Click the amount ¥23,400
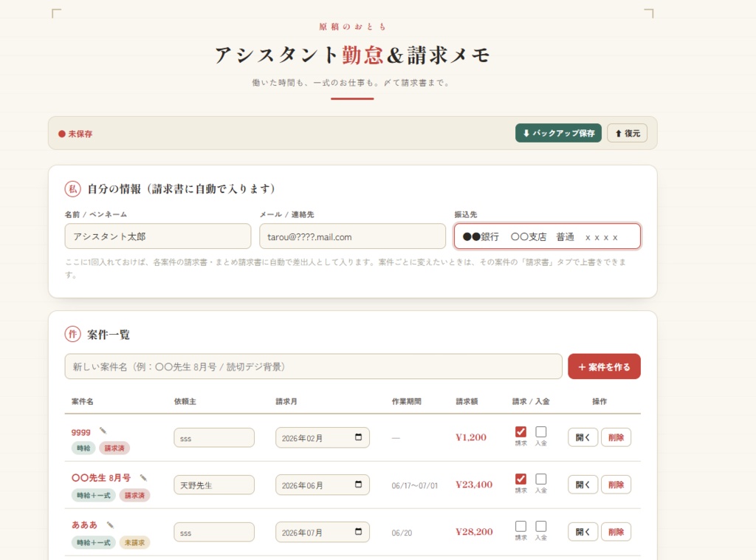Screen dimensions: 756x560 click(x=474, y=485)
